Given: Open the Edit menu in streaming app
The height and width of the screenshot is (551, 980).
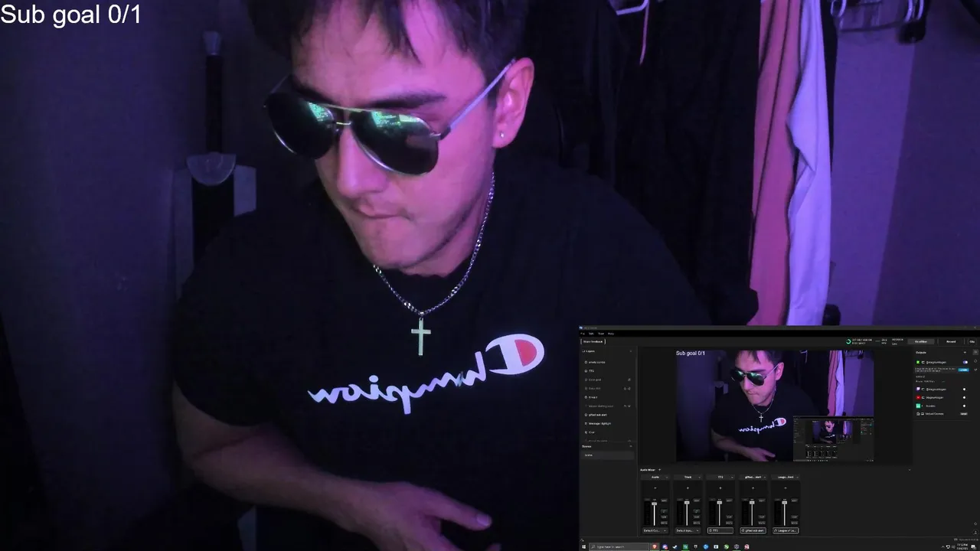Looking at the screenshot, I should 591,334.
